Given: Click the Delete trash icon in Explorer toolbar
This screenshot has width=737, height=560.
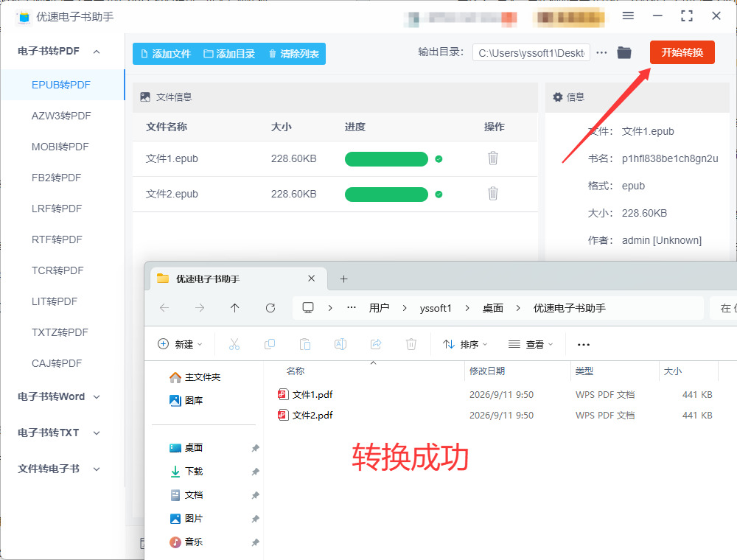Looking at the screenshot, I should [411, 344].
